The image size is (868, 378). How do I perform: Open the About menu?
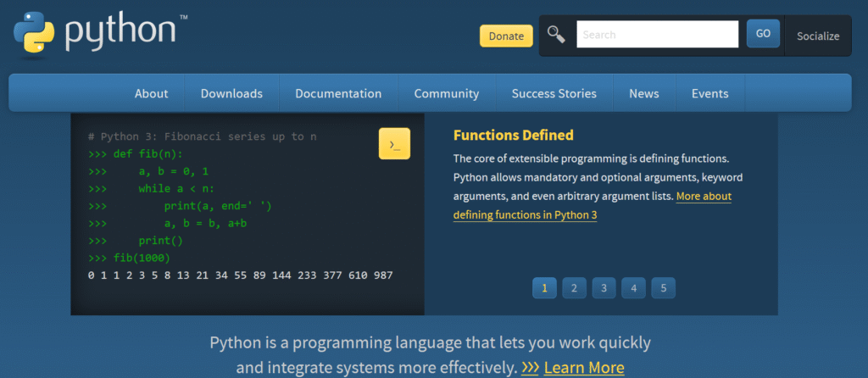151,93
